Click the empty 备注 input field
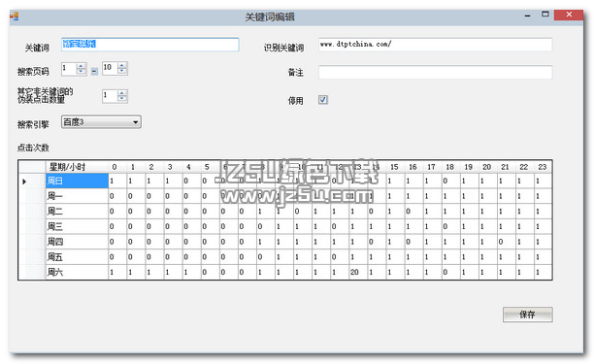Viewport: 594px width, 364px height. tap(435, 72)
